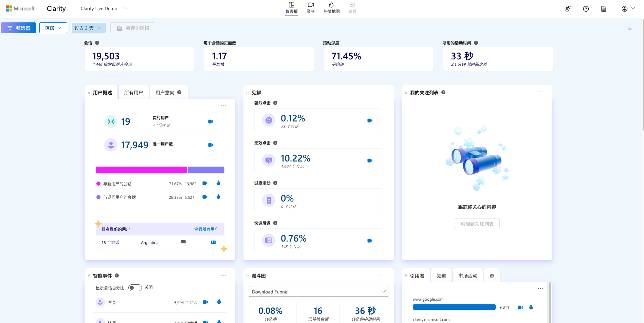This screenshot has width=644, height=323.
Task: Open the Download Funnel dropdown
Action: coord(318,291)
